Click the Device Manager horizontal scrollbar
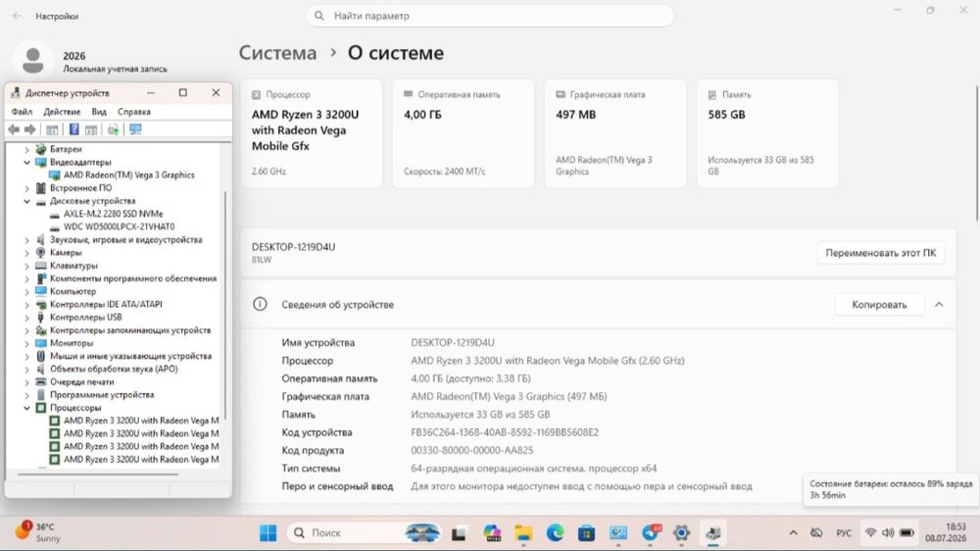Viewport: 980px width, 551px height. click(98, 475)
